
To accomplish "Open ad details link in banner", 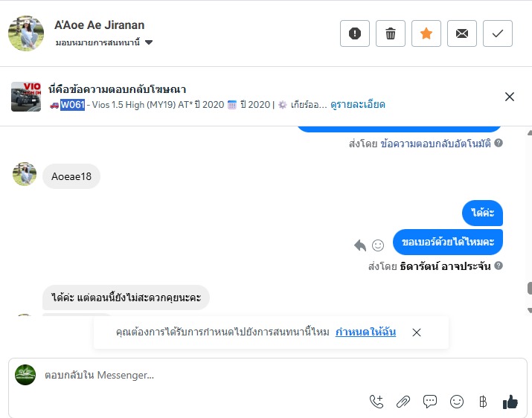I will pyautogui.click(x=358, y=105).
